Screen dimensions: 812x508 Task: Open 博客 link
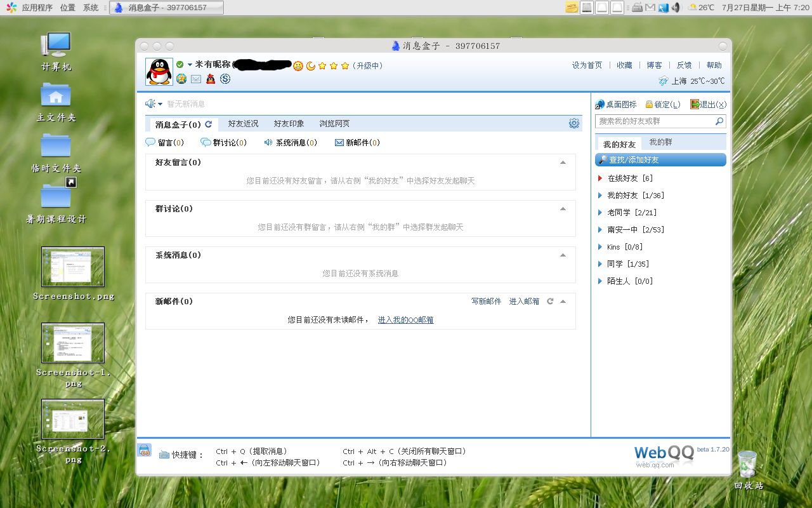click(655, 65)
